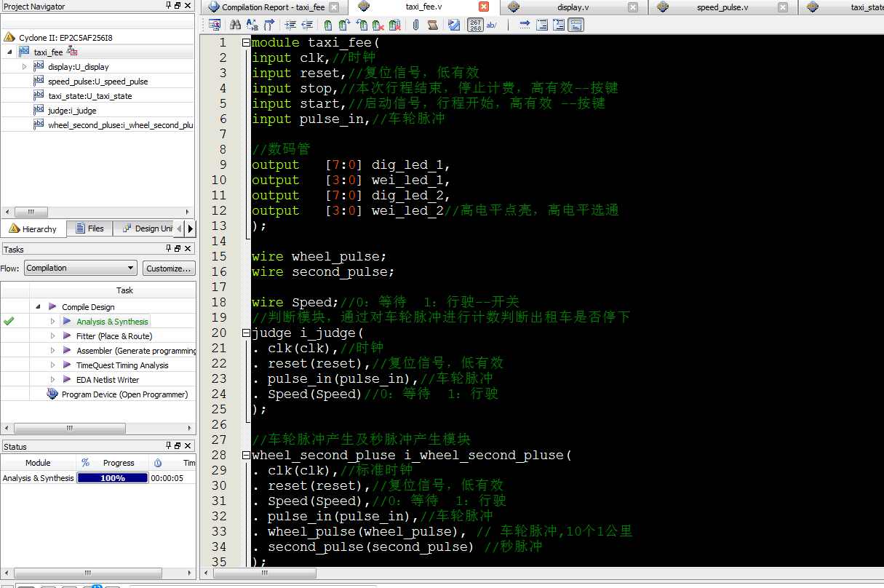The height and width of the screenshot is (588, 884).
Task: Expand the TimeQuest Timing Analysis task
Action: (x=53, y=365)
